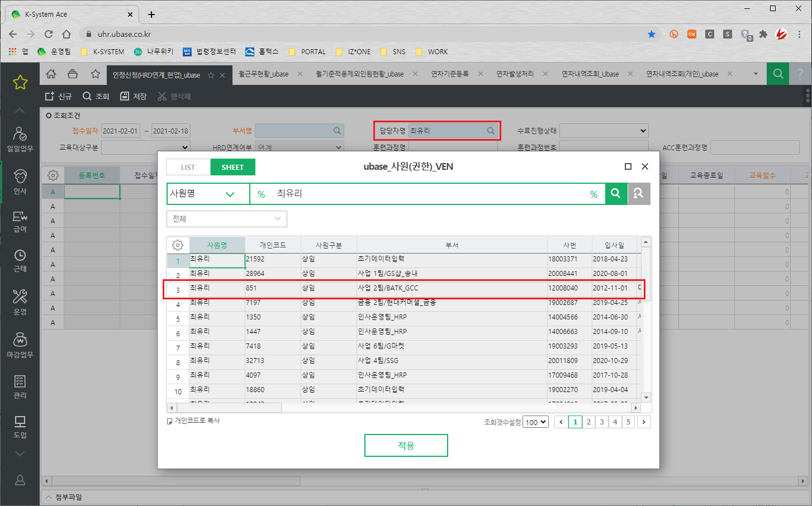This screenshot has width=812, height=506.
Task: Click the user reset icon beside dialog search
Action: point(638,193)
